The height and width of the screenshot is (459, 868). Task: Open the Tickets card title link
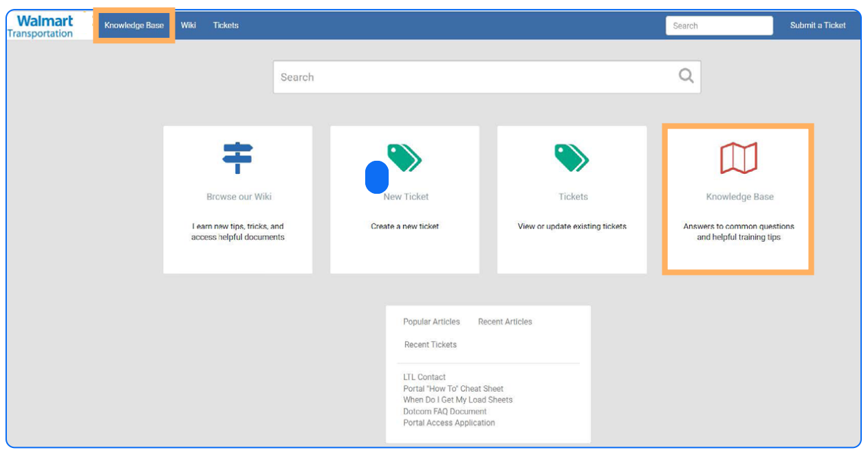tap(573, 197)
